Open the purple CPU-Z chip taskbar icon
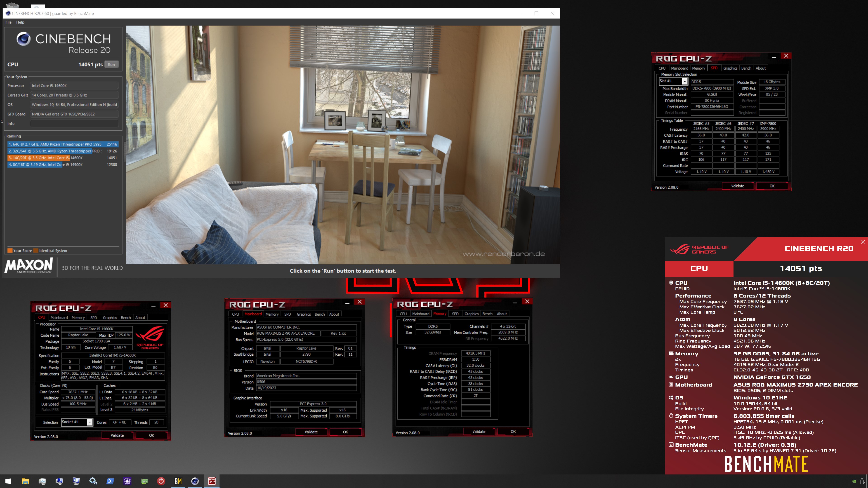The height and width of the screenshot is (488, 868). click(x=127, y=481)
